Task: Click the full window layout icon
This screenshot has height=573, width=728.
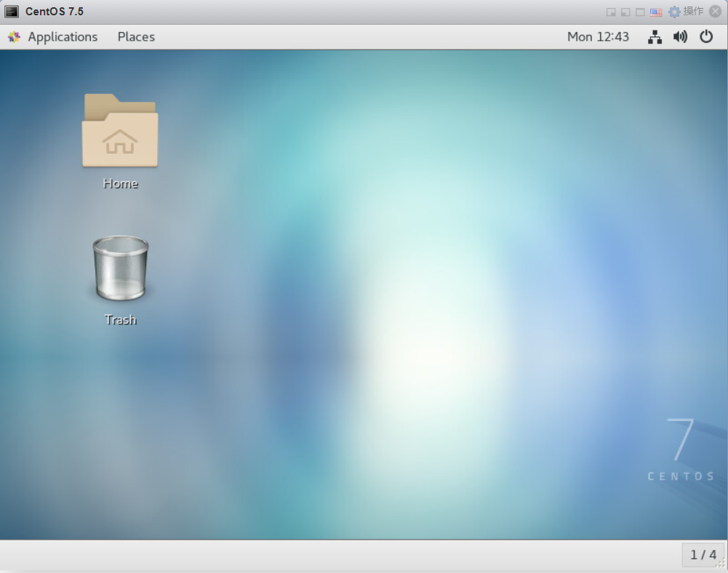Action: [640, 12]
